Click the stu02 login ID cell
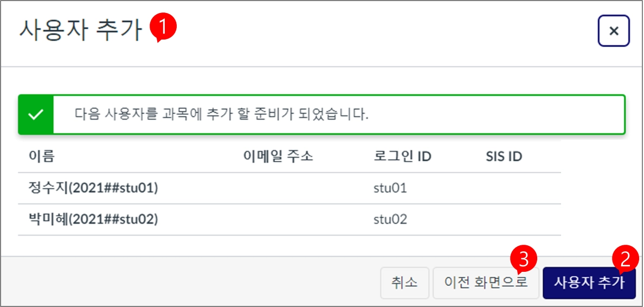644x307 pixels. [390, 219]
